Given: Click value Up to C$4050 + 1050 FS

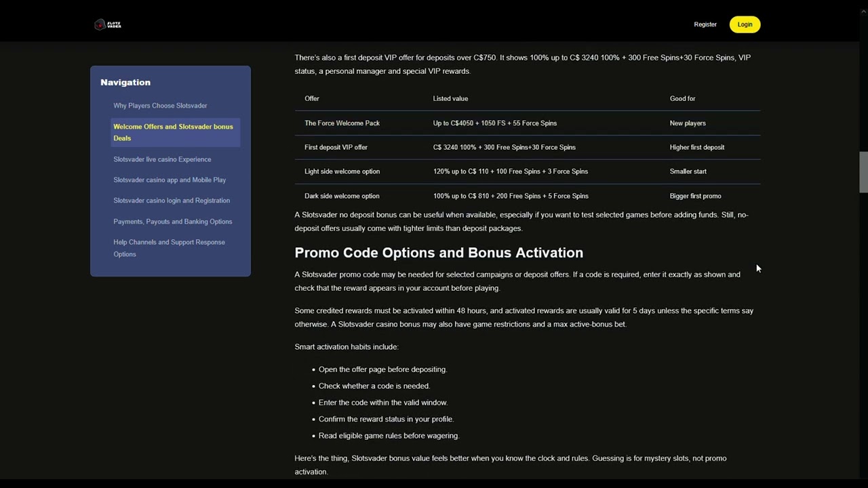Looking at the screenshot, I should (495, 123).
